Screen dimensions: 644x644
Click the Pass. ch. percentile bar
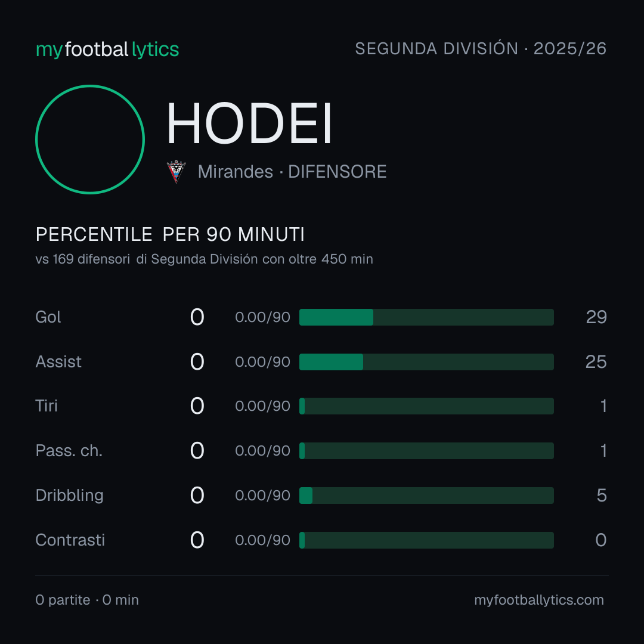pyautogui.click(x=426, y=451)
